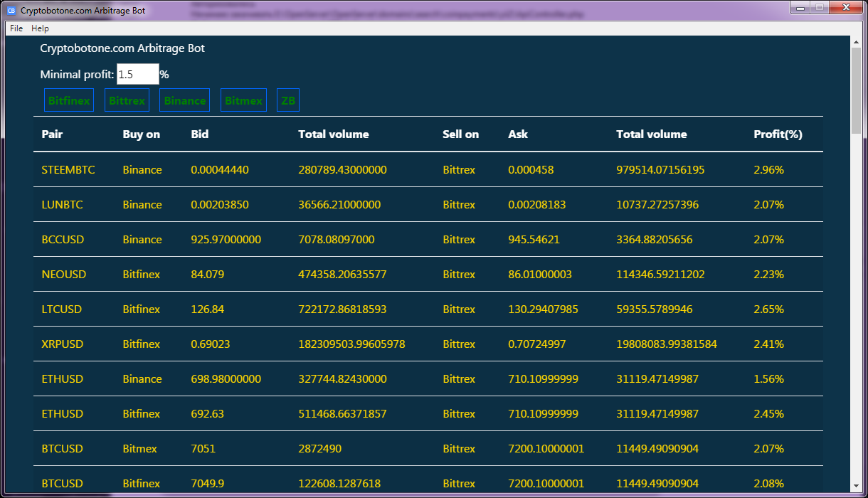Click total volume 474358.20635577

343,275
